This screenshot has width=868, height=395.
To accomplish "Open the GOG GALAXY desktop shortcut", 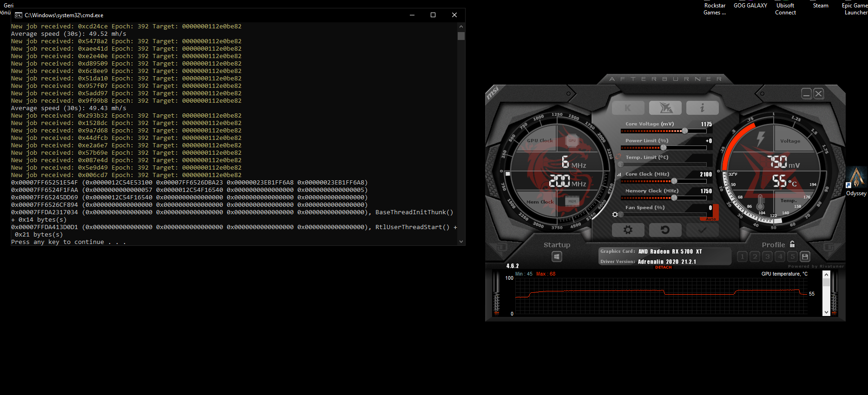I will click(750, 6).
